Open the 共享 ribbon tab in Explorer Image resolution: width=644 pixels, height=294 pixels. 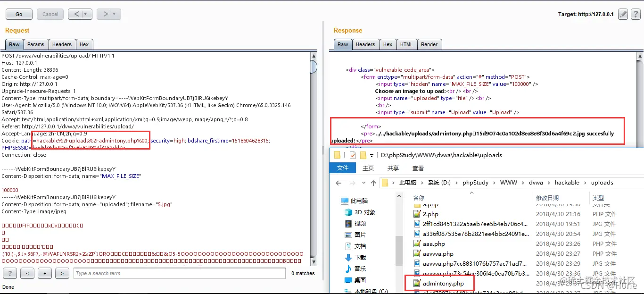[x=393, y=168]
